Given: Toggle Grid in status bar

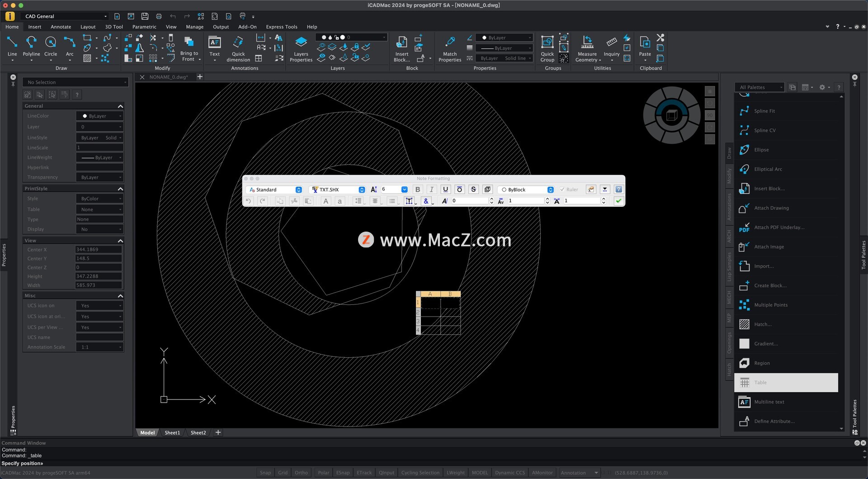Looking at the screenshot, I should [x=283, y=473].
